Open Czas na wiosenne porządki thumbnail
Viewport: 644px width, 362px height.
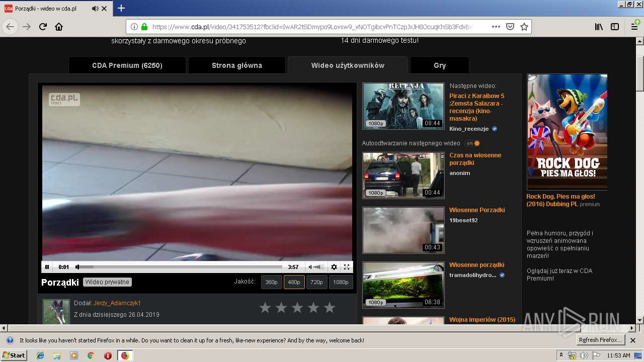pyautogui.click(x=404, y=175)
